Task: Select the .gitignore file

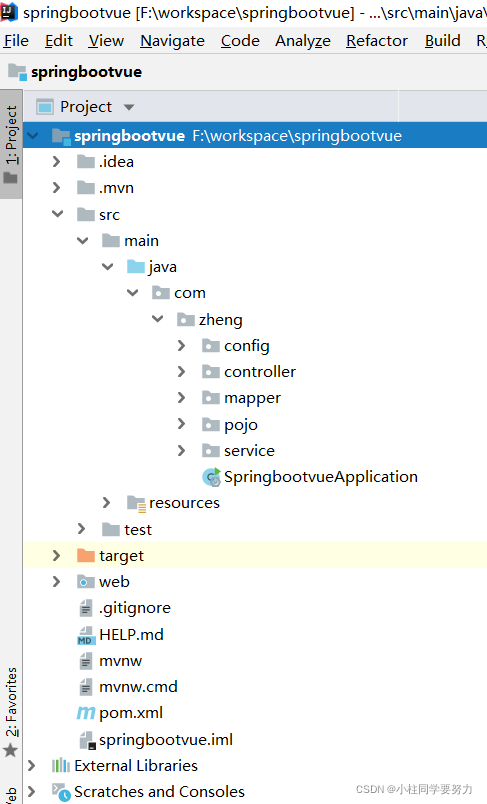Action: pos(135,608)
